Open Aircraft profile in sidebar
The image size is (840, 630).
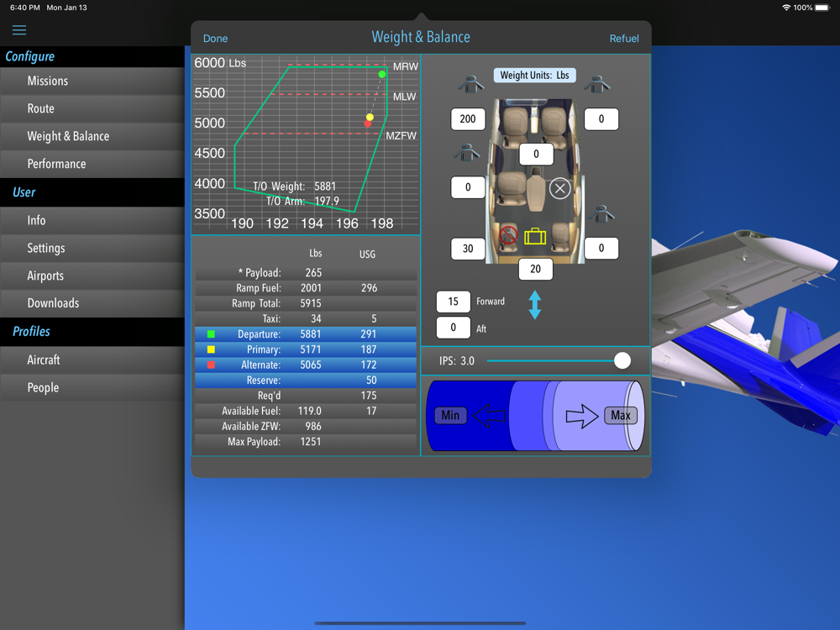coord(92,360)
